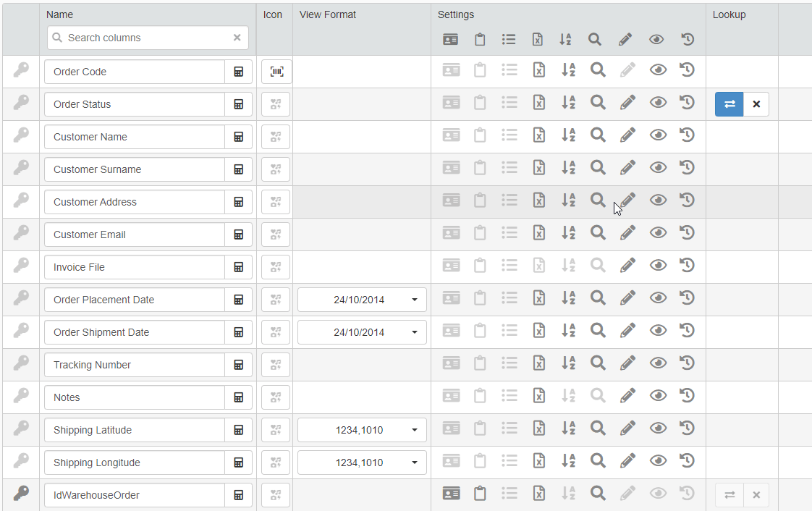Viewport: 812px width, 511px height.
Task: Click the key icon for IdWarehouseOrder
Action: point(22,494)
